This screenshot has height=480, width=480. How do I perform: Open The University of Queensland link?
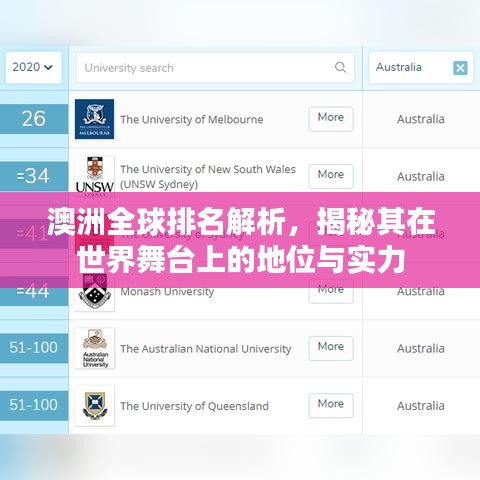[194, 406]
